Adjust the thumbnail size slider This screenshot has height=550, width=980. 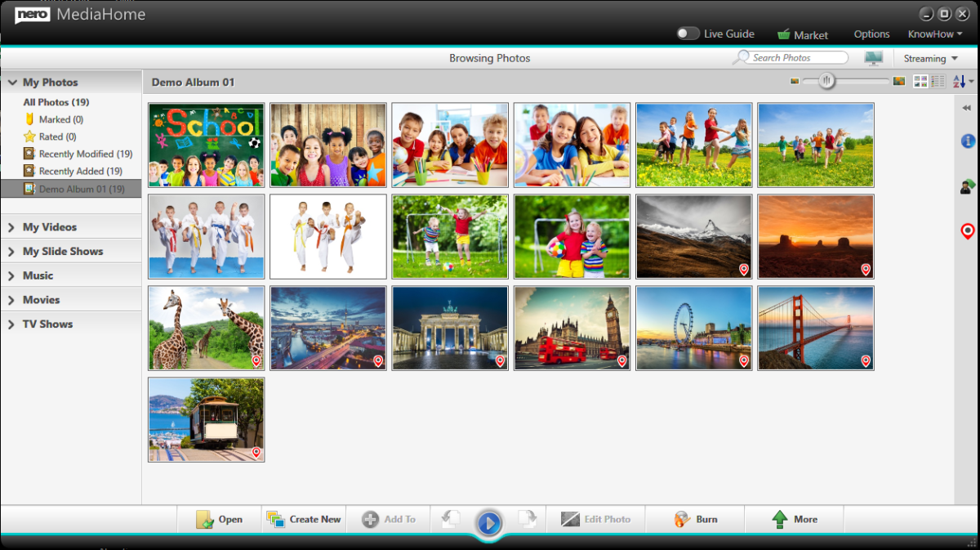coord(826,81)
